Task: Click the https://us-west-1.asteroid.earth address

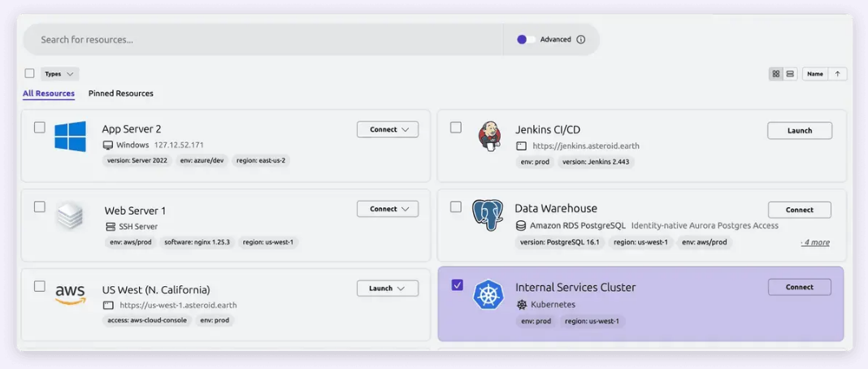Action: pos(178,305)
